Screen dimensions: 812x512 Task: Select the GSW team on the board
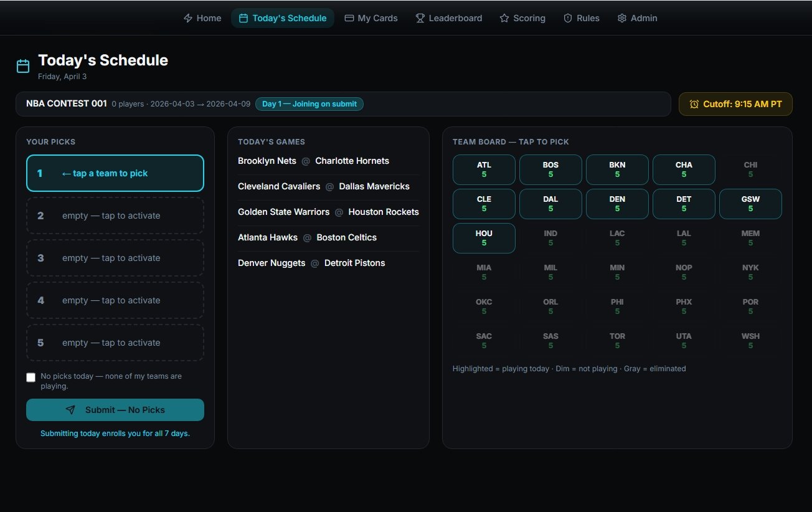coord(750,204)
